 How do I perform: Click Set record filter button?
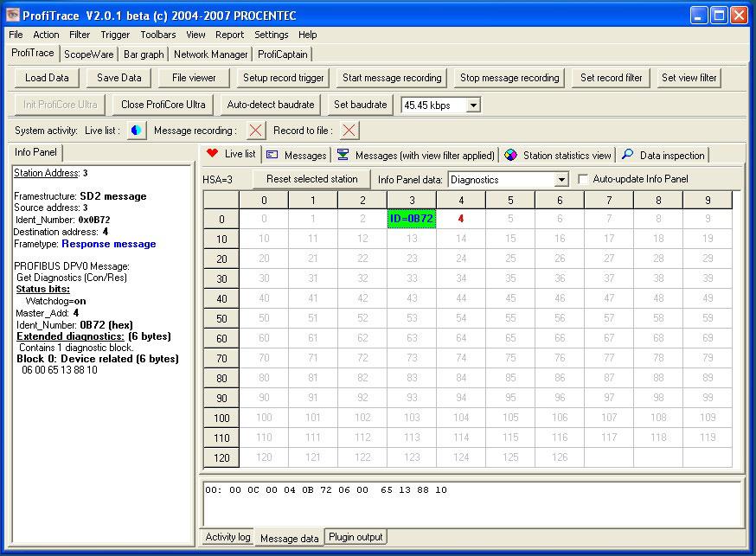pos(612,78)
